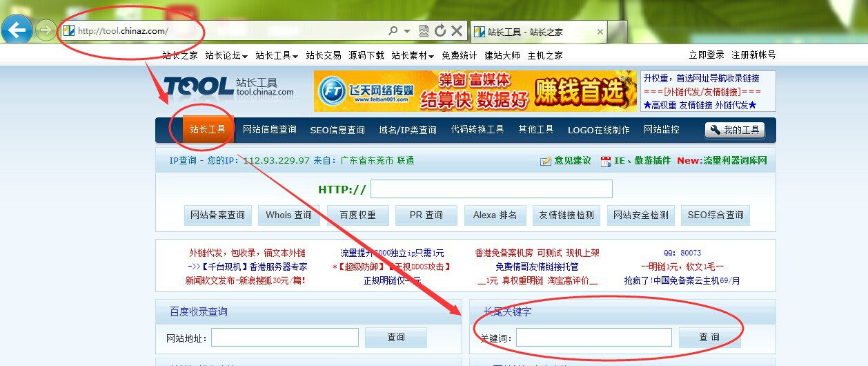Click 注册新帐号 register link

(753, 55)
